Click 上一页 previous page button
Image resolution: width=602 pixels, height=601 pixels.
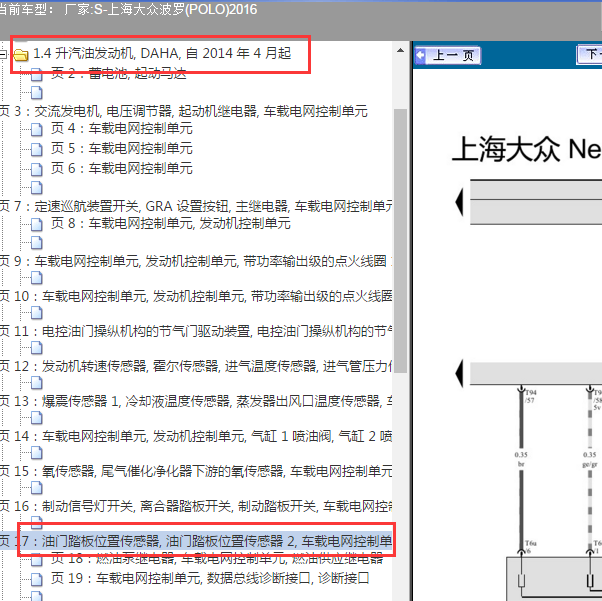click(x=447, y=55)
